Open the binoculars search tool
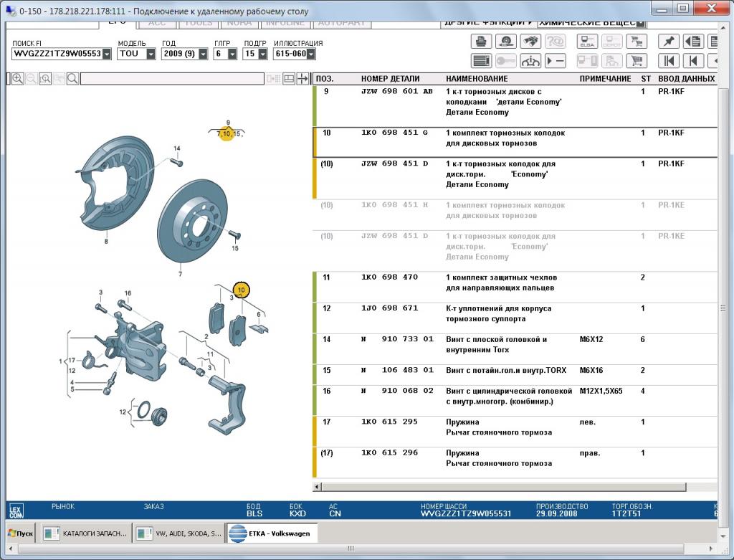 tap(530, 41)
